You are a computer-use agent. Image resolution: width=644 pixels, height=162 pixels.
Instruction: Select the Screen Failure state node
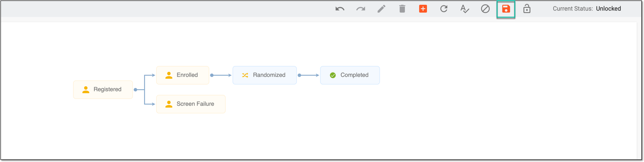[191, 104]
